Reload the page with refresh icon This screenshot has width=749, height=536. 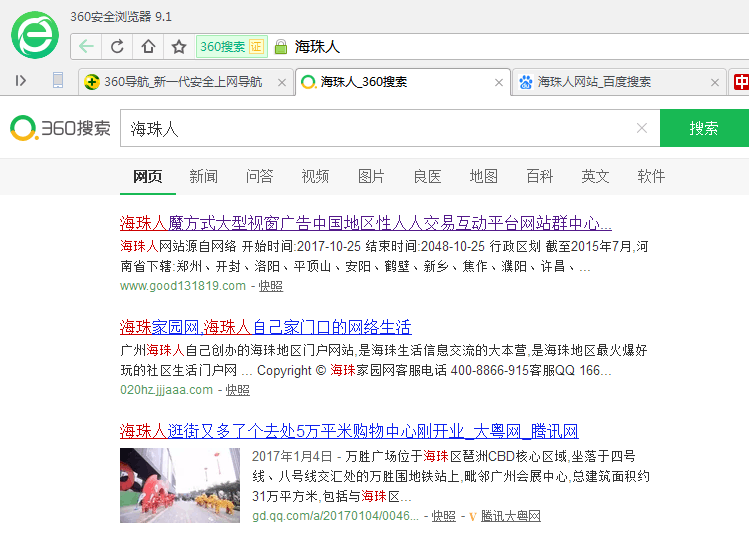117,46
